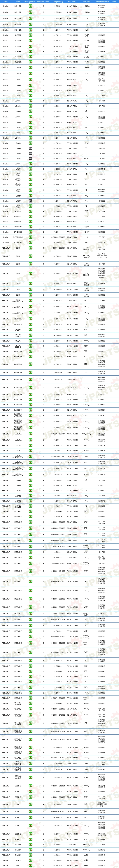Click the 63kW / 84KM power cell
Viewport: 119px width, 868px height.
pos(72,159)
